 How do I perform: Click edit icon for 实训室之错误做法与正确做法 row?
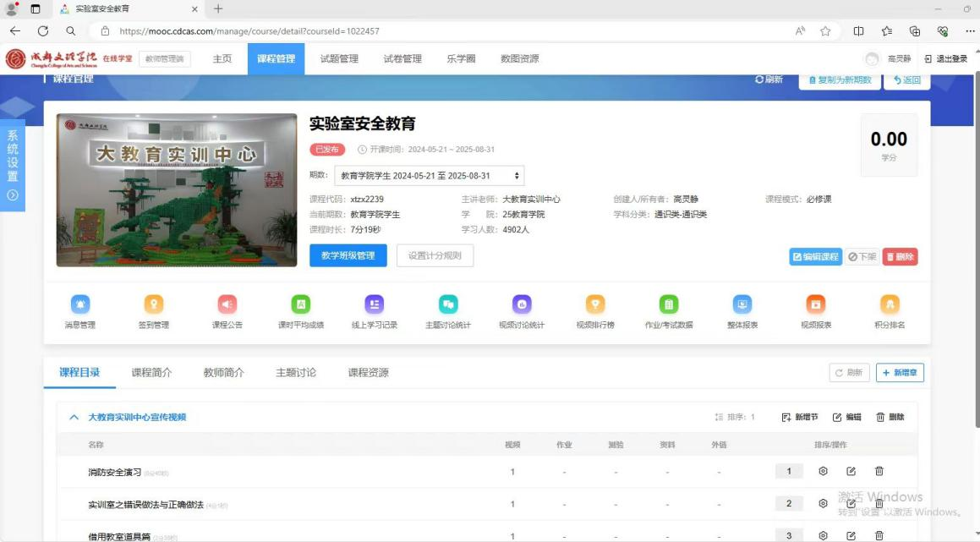pos(851,503)
